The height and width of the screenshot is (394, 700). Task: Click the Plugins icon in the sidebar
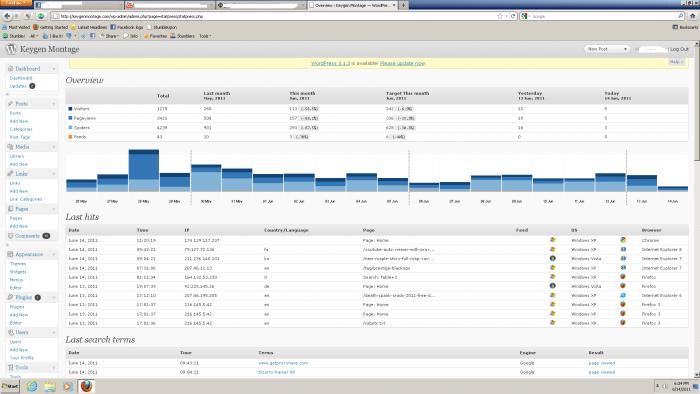pyautogui.click(x=10, y=297)
